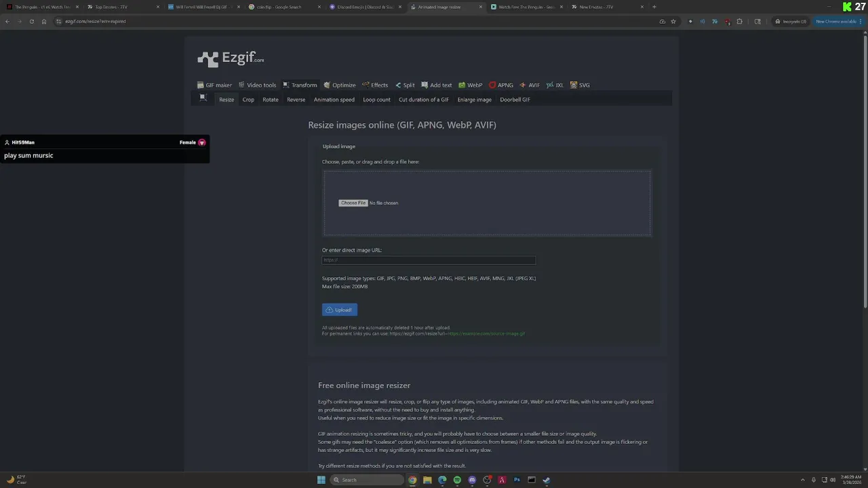Select the Transform menu item
Image resolution: width=868 pixels, height=488 pixels.
[x=300, y=85]
